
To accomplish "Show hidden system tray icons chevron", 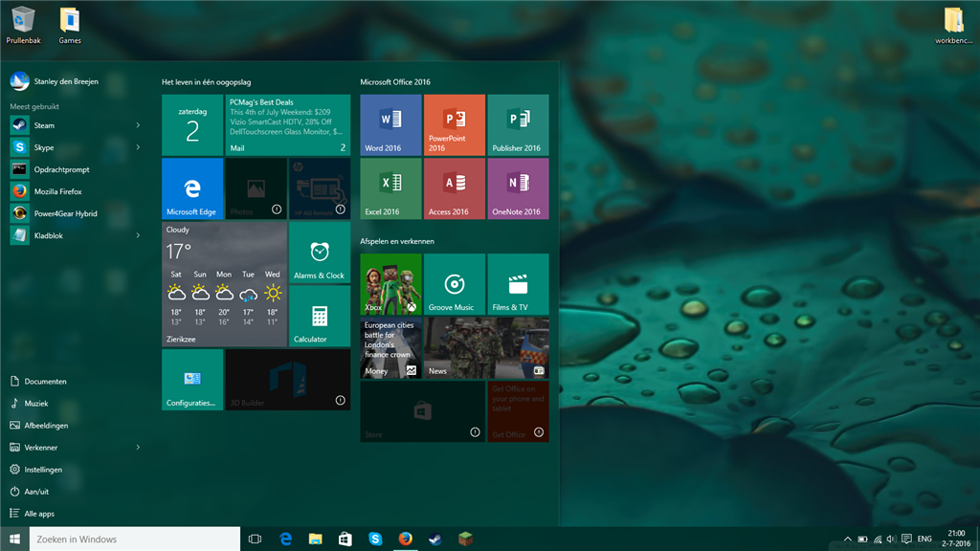I will coord(848,540).
